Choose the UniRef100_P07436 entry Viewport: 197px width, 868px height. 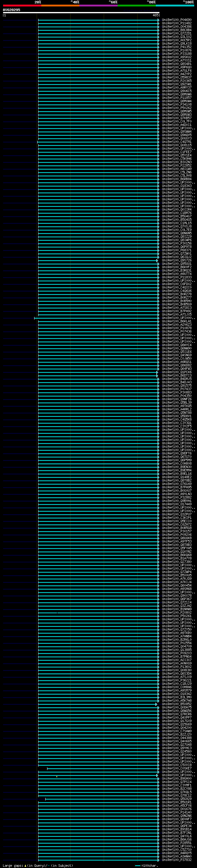pyautogui.click(x=176, y=331)
